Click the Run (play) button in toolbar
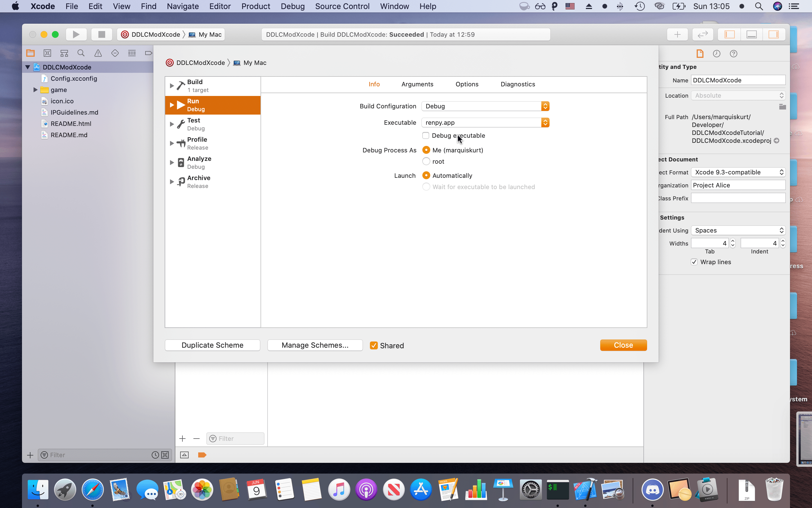The width and height of the screenshot is (812, 508). click(x=76, y=34)
